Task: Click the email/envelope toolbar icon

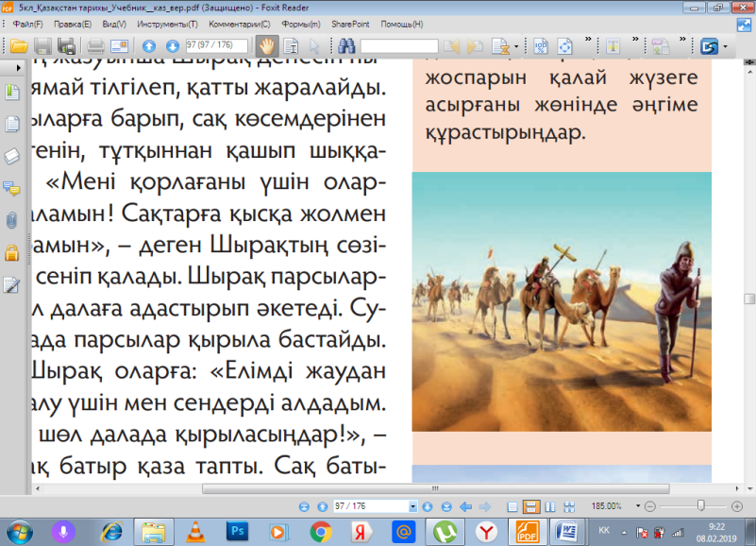Action: [119, 46]
